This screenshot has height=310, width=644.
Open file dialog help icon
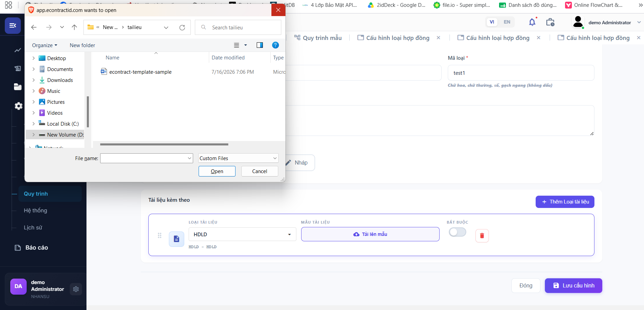coord(276,45)
